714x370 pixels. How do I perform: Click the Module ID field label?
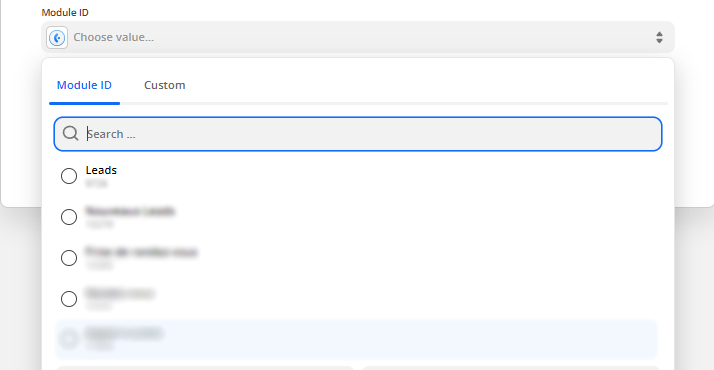coord(65,13)
